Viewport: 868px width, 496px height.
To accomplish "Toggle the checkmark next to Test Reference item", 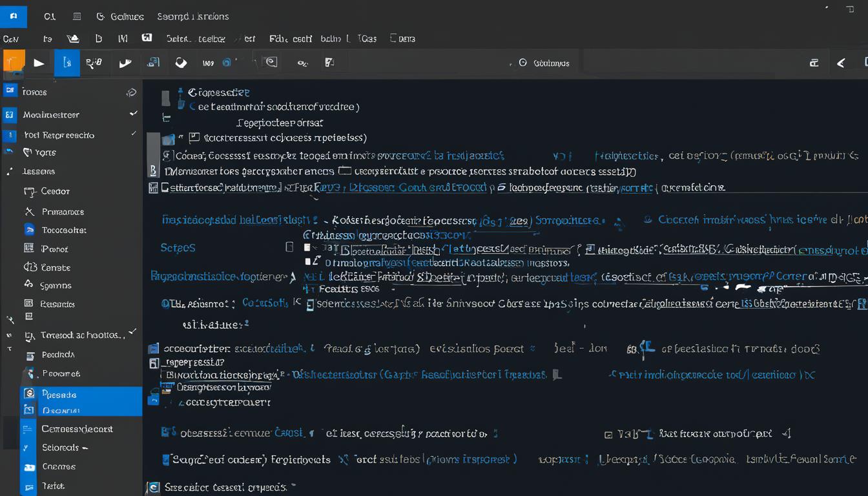I will [134, 134].
